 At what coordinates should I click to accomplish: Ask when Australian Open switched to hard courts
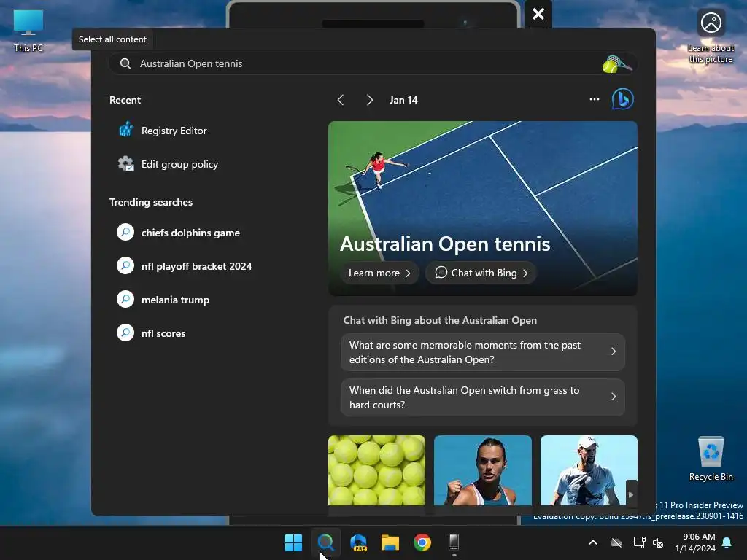tap(483, 397)
